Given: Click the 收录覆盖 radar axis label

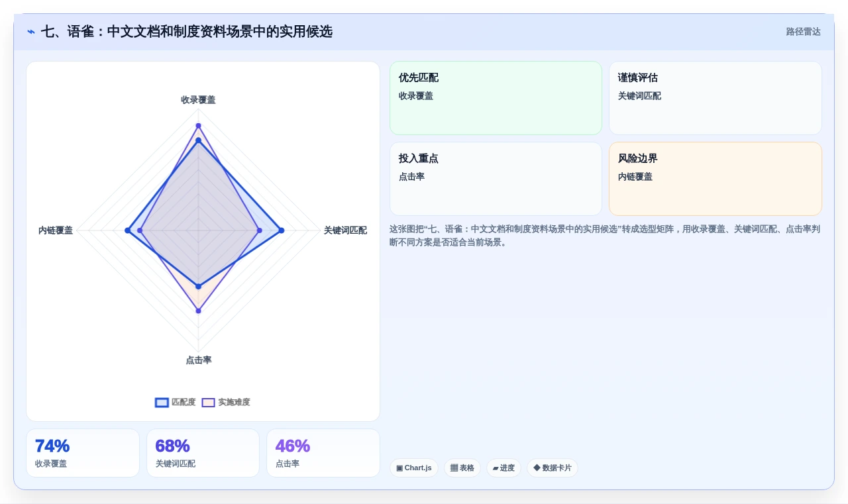Looking at the screenshot, I should [x=198, y=100].
